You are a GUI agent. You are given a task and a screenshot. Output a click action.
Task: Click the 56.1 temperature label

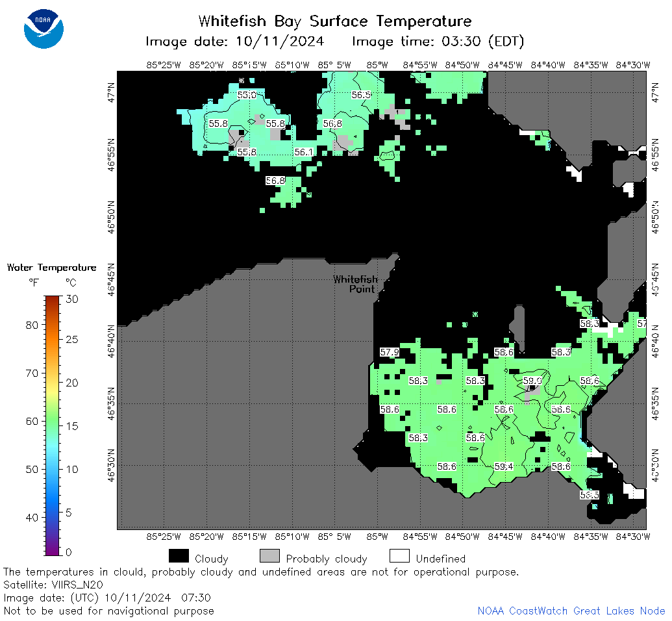tap(304, 152)
